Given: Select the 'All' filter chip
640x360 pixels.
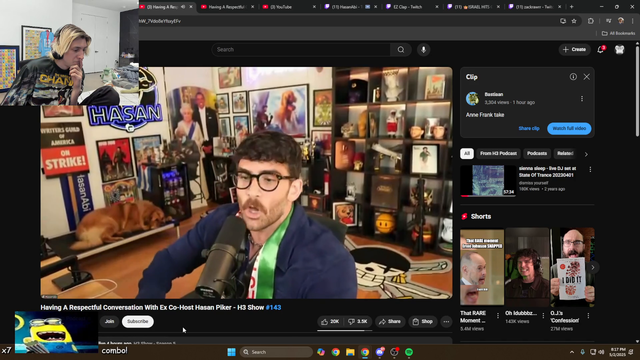Looking at the screenshot, I should pyautogui.click(x=467, y=153).
